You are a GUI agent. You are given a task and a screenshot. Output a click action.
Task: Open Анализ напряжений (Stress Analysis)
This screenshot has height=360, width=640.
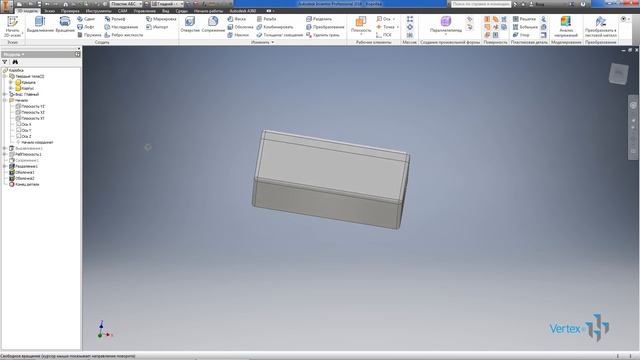point(566,27)
